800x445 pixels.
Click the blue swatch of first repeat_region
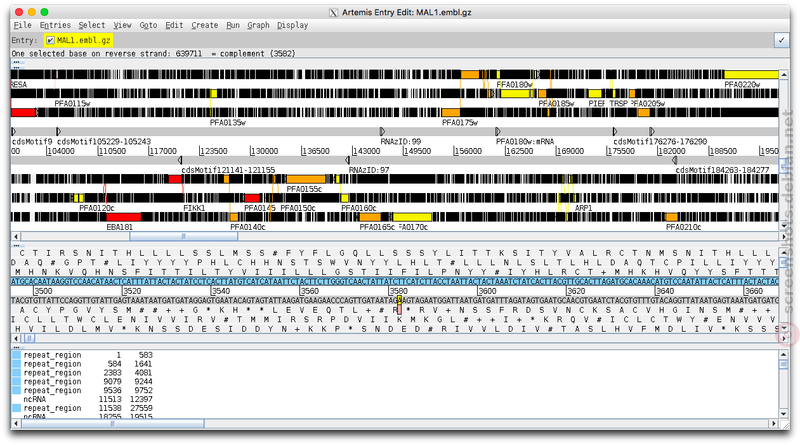[x=16, y=355]
